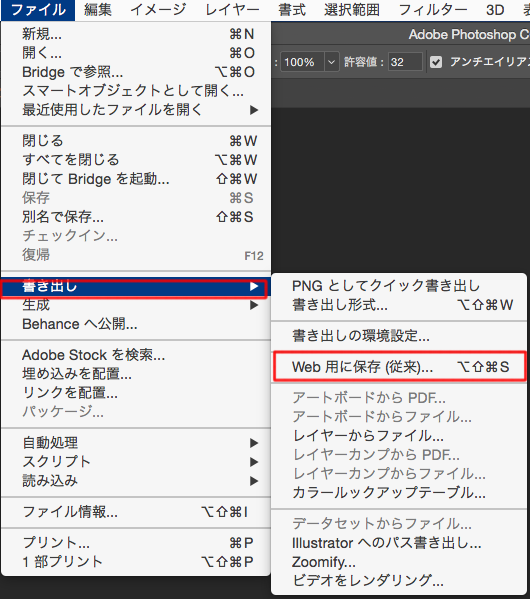Open the 書式 menu
The width and height of the screenshot is (530, 599).
[292, 10]
